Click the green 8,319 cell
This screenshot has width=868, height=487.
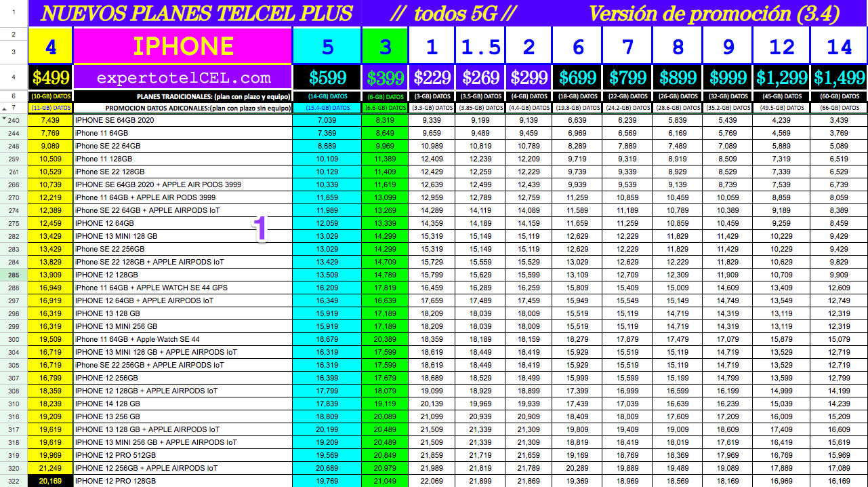pos(385,120)
